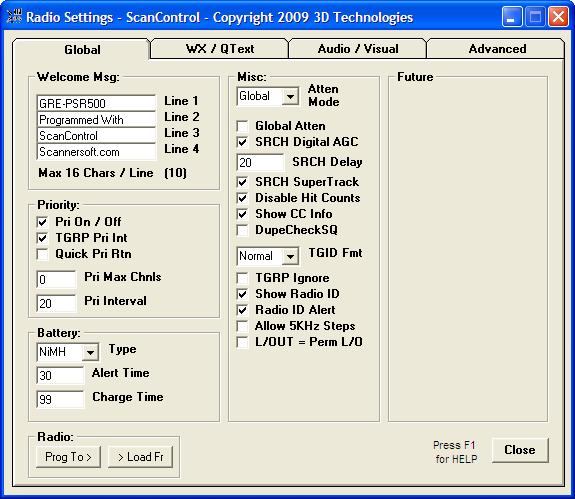Click the Close button
The width and height of the screenshot is (575, 499).
coord(520,450)
